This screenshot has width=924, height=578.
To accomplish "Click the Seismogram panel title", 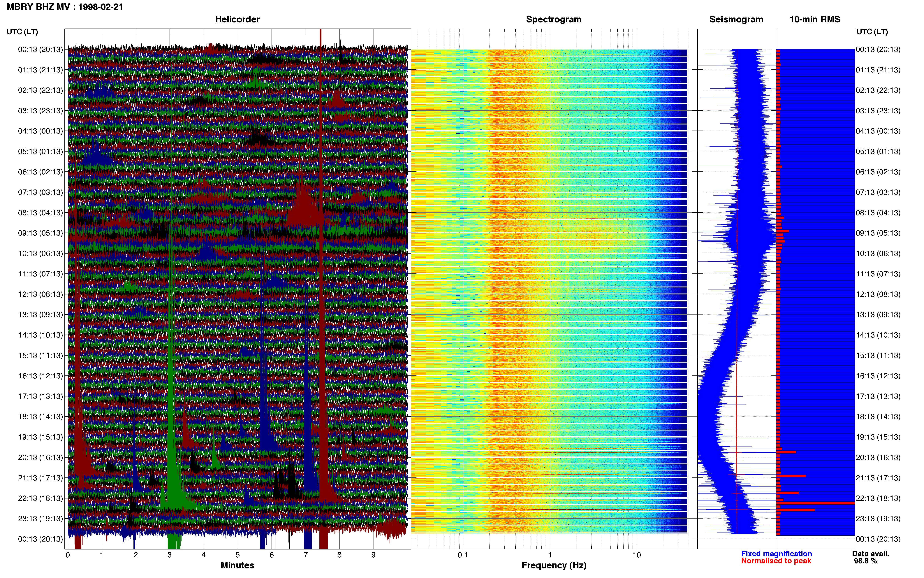I will [x=736, y=19].
